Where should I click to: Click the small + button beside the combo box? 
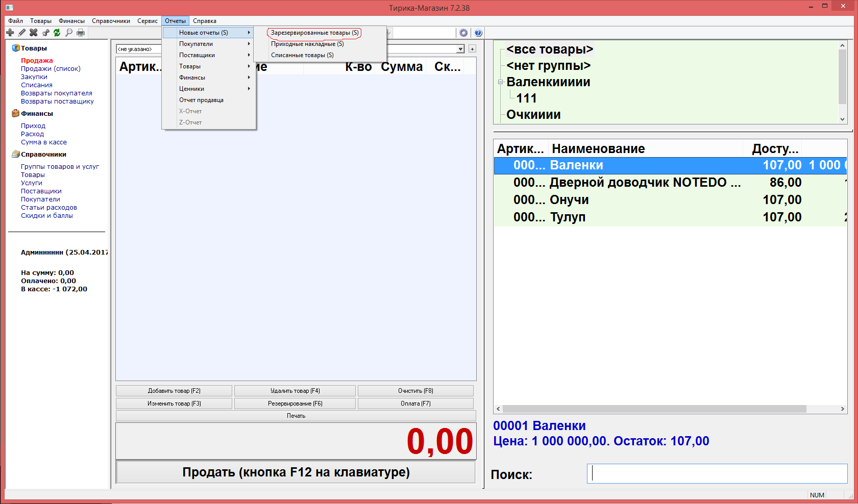tap(473, 49)
